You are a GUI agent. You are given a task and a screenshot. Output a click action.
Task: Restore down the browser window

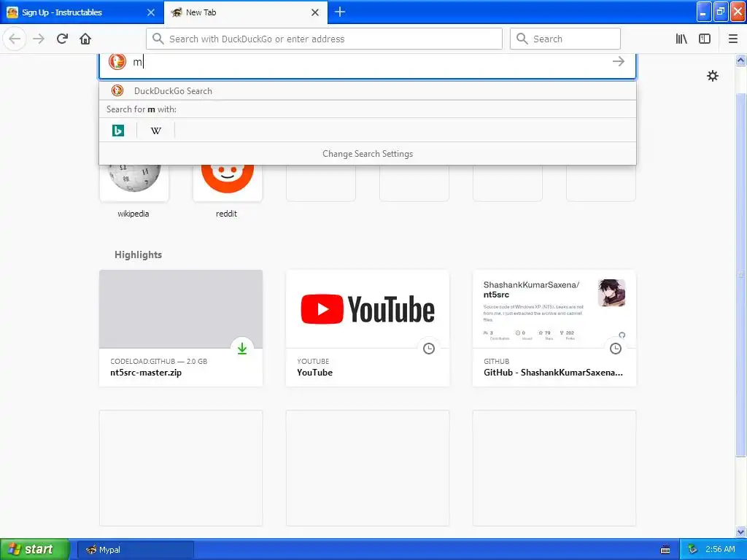pos(720,12)
